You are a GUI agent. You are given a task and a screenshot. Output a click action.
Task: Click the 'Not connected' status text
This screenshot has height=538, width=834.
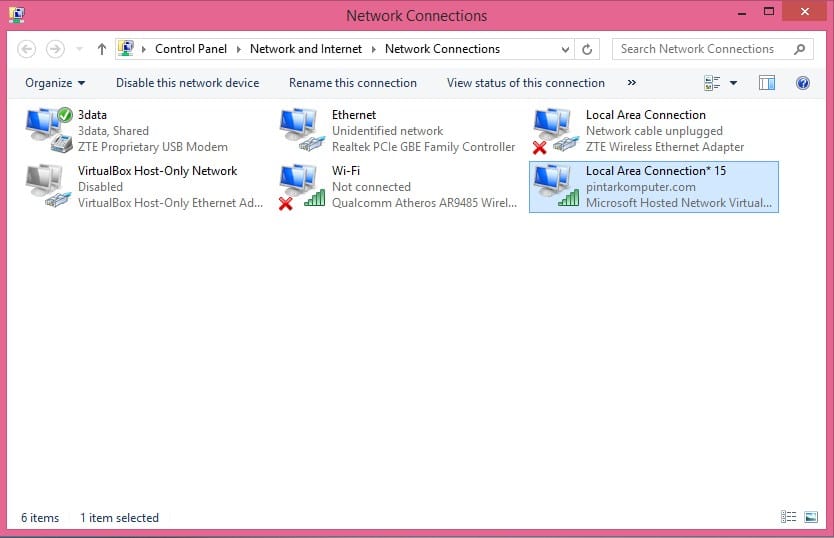pos(371,187)
